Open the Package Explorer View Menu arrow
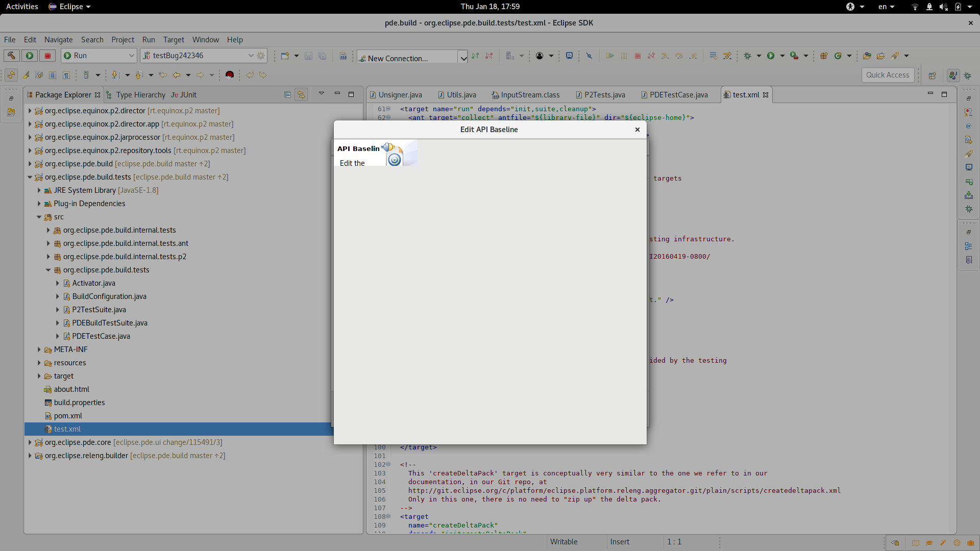 click(x=322, y=93)
